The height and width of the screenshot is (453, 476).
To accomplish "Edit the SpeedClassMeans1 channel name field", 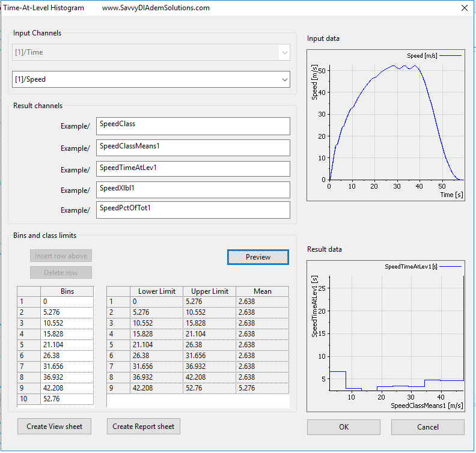I will (193, 148).
